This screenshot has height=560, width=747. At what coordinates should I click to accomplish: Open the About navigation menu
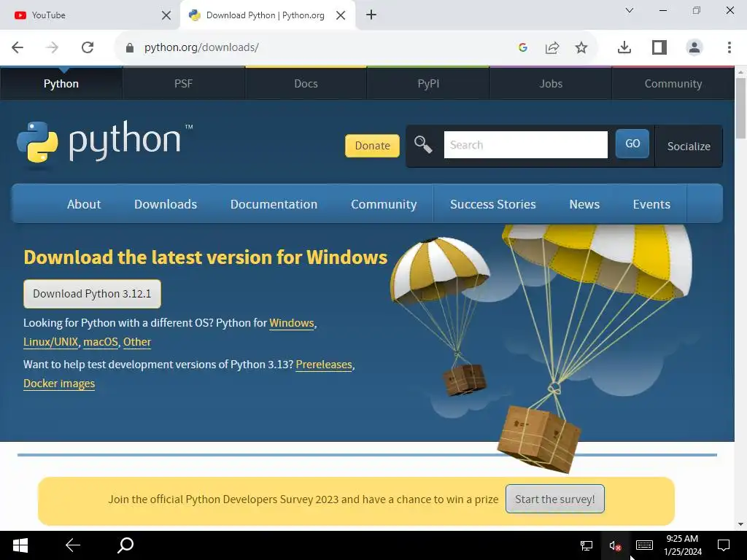[84, 204]
